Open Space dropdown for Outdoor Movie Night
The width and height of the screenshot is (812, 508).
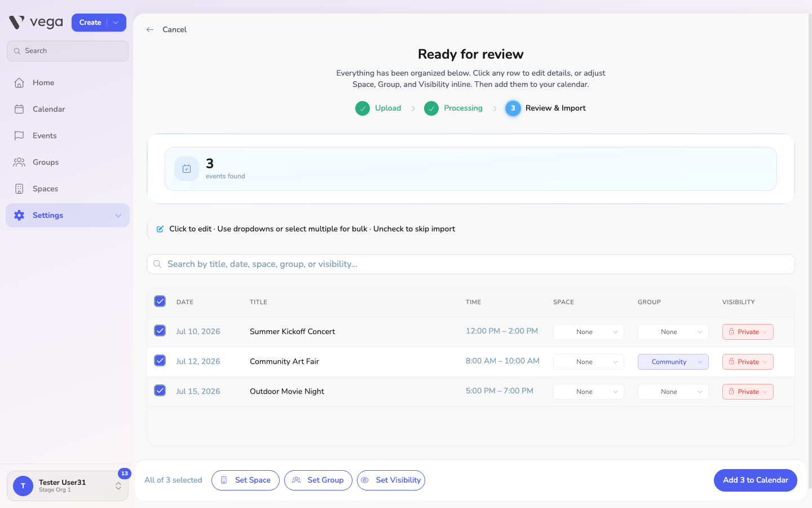589,392
